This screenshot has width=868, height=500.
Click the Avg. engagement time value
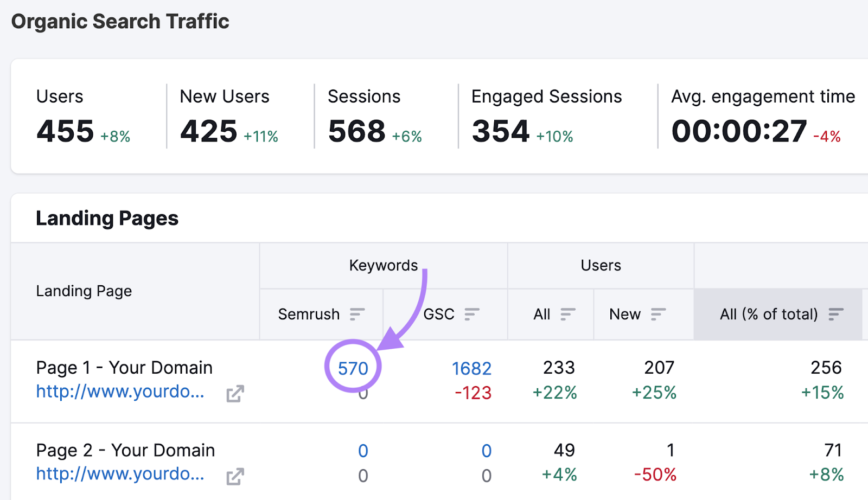point(738,130)
